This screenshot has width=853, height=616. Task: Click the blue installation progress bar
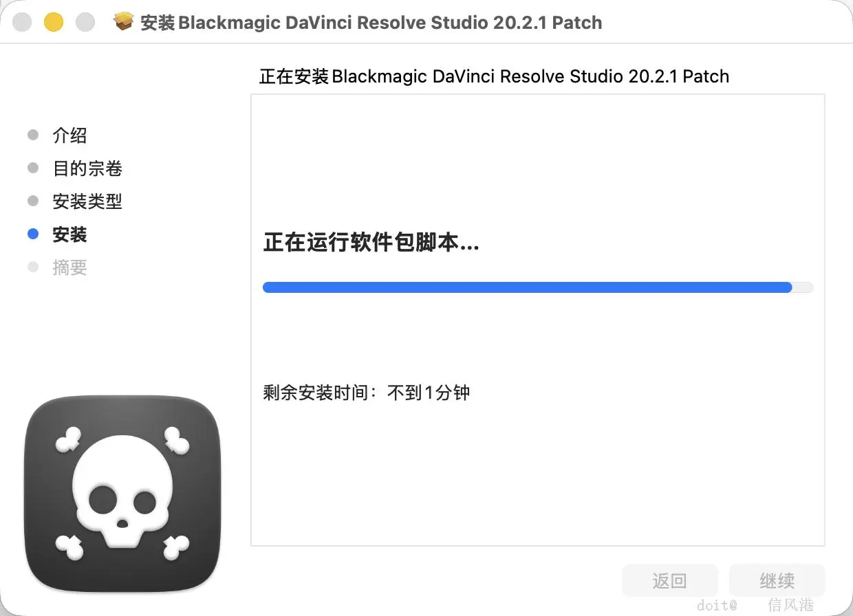click(x=537, y=287)
